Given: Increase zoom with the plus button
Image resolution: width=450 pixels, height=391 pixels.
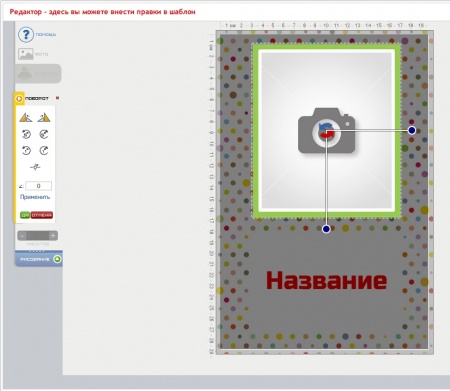Looking at the screenshot, I should 53,236.
